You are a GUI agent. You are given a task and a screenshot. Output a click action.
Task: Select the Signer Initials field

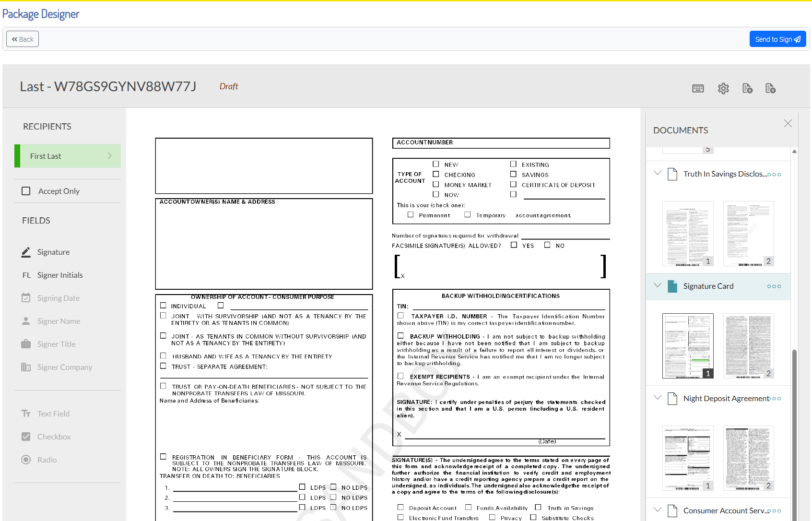(x=60, y=275)
